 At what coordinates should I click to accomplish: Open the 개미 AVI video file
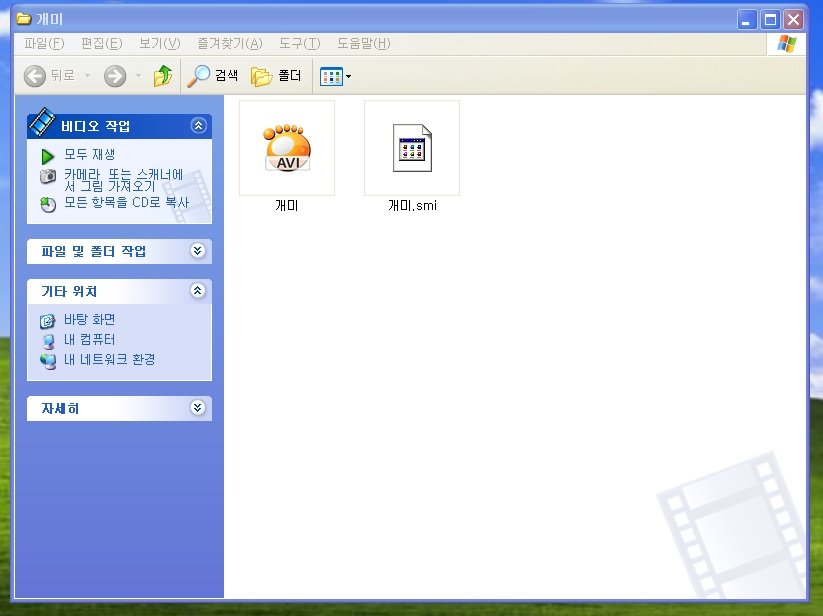tap(287, 148)
